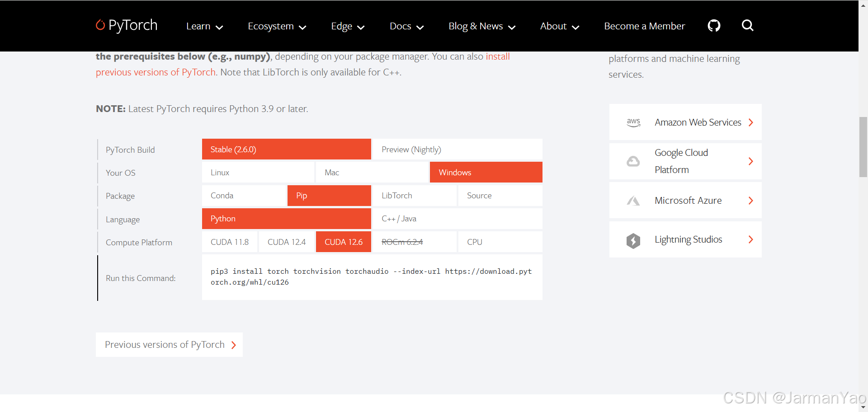Click the Google Cloud logo icon

[633, 161]
